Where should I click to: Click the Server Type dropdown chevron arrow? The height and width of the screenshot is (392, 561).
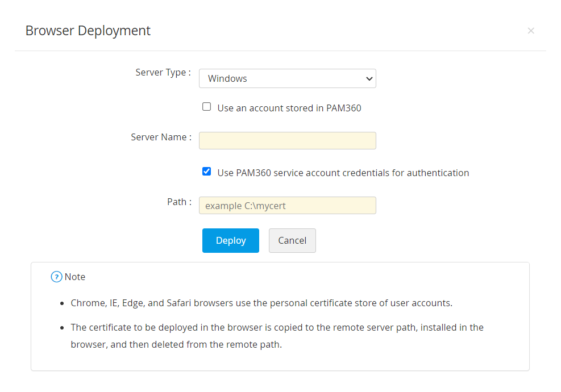[369, 78]
